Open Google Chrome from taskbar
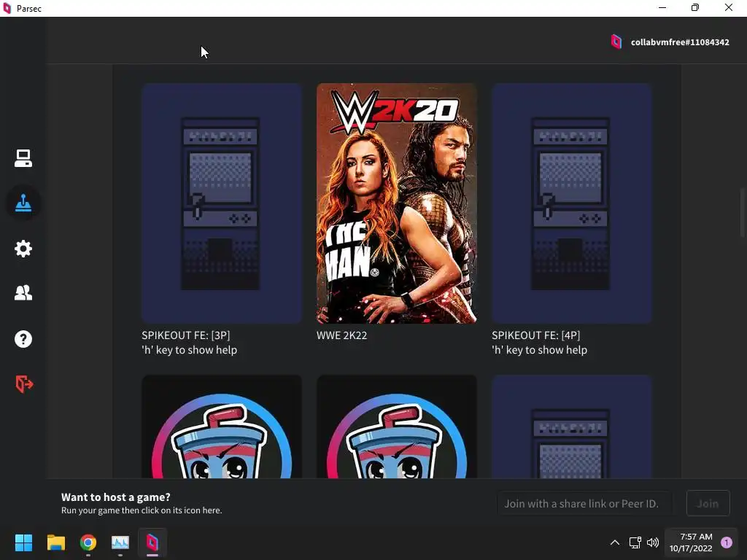Image resolution: width=747 pixels, height=560 pixels. pyautogui.click(x=88, y=542)
